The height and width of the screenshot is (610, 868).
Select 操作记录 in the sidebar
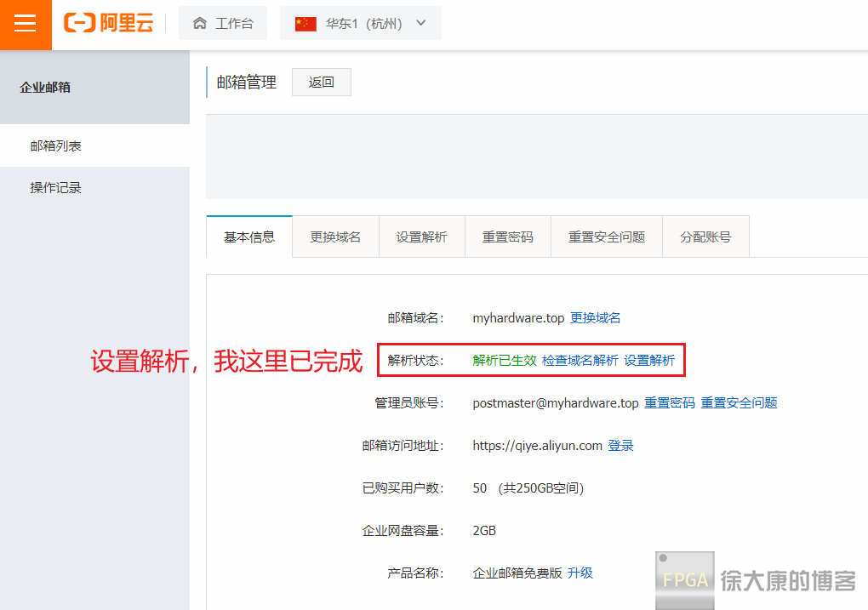(94, 188)
